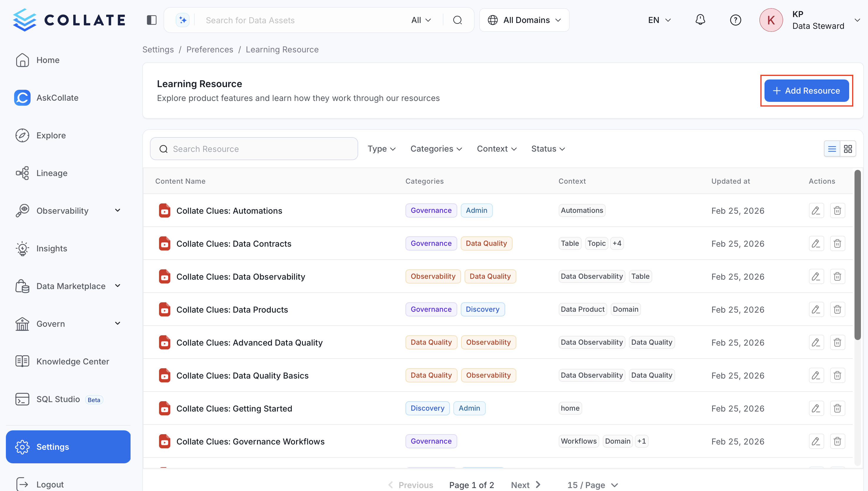Click the Search Resource input field
The width and height of the screenshot is (868, 491).
[x=254, y=149]
